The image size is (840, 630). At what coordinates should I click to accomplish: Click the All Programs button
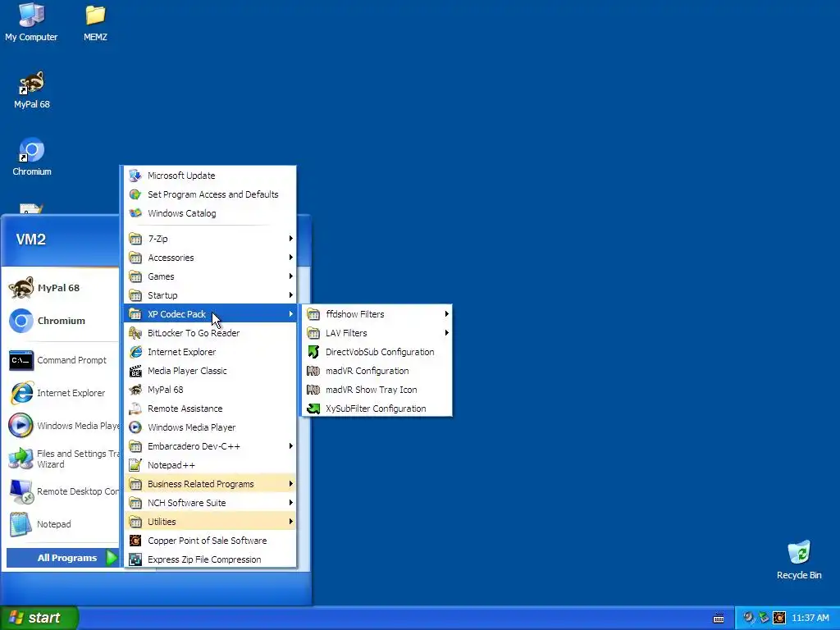coord(62,558)
